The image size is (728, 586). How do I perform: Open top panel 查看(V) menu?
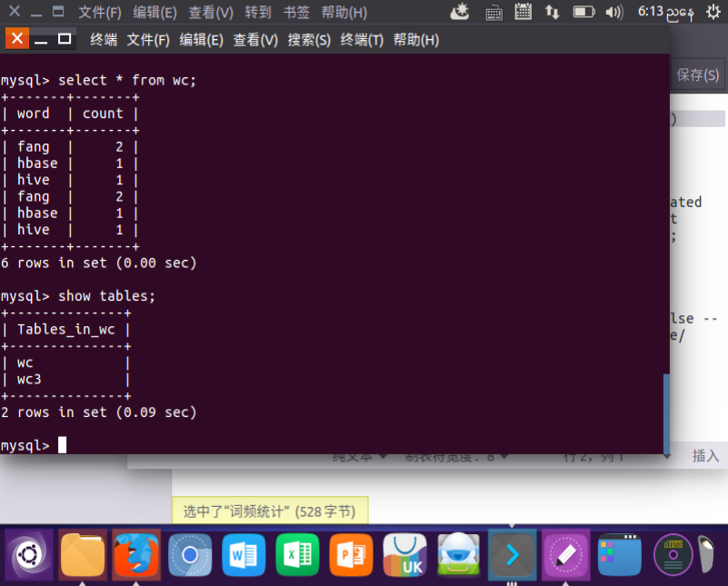point(211,12)
